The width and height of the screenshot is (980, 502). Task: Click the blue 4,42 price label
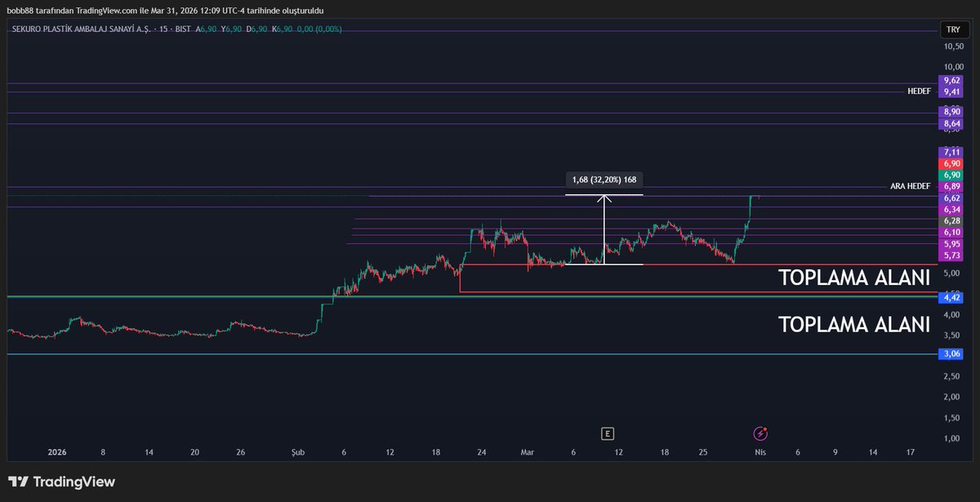(x=952, y=298)
